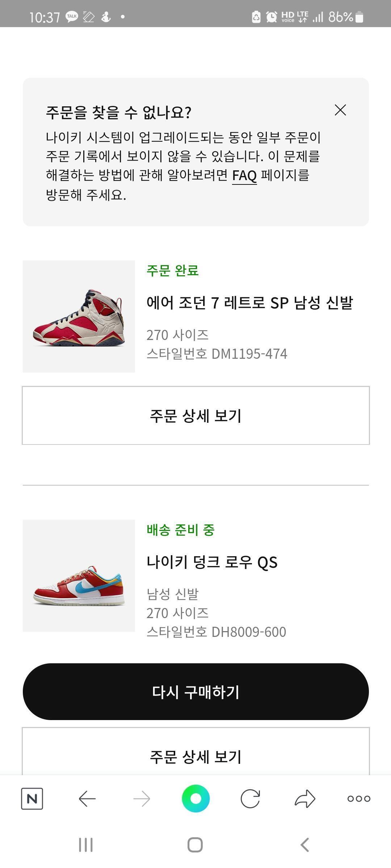Open the Nike Dunk Low QS thumbnail
Screen dimensions: 391x868
coord(79,576)
